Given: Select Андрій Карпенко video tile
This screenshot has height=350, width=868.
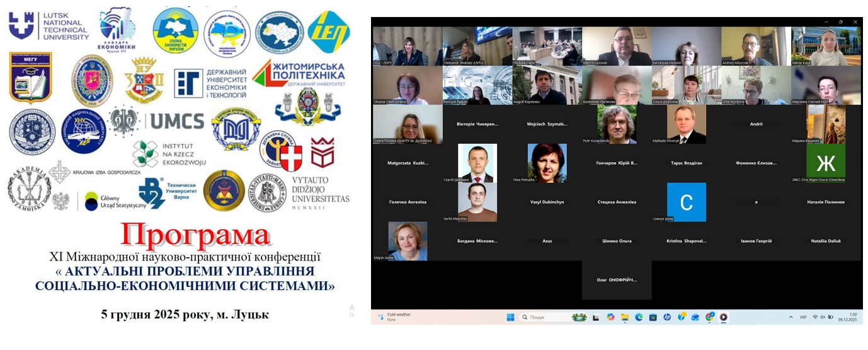Looking at the screenshot, I should pos(546,85).
